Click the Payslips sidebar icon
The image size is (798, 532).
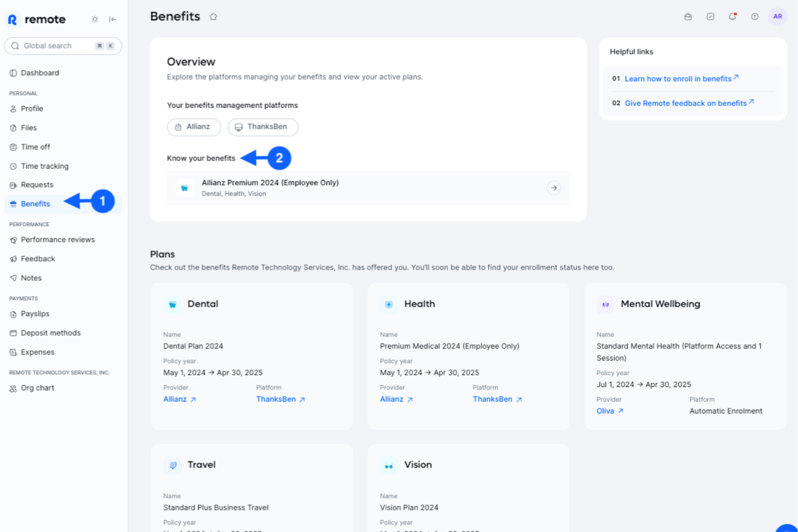(13, 314)
